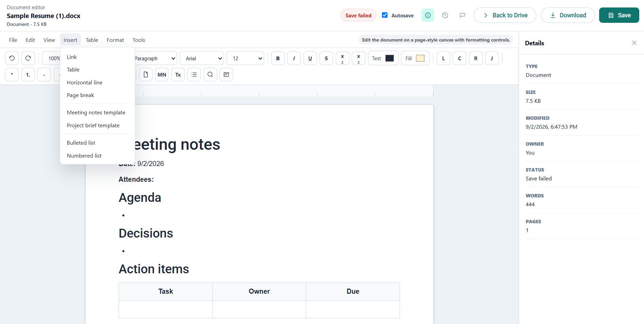This screenshot has height=324, width=644.
Task: Pick the Fill highlight color swatch
Action: tap(420, 58)
